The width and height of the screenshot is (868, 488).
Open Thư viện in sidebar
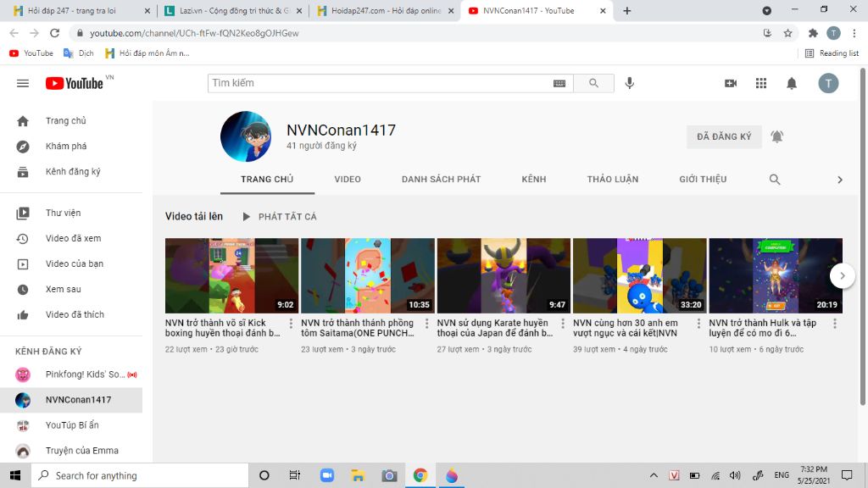[71, 213]
